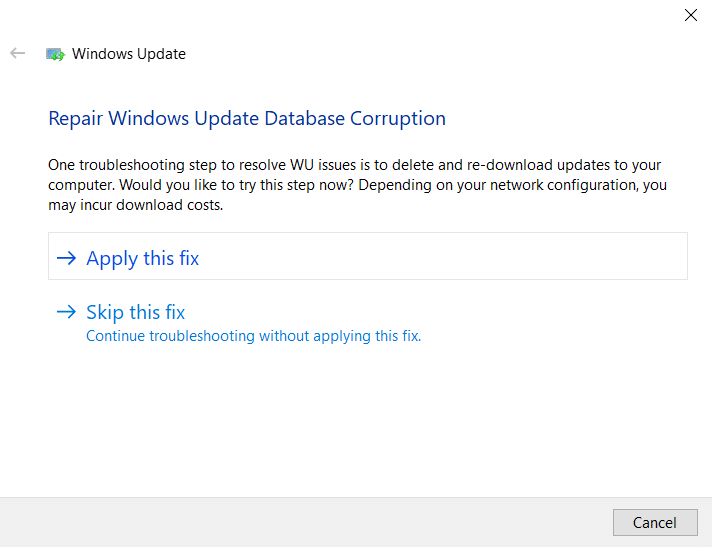
Task: Choose the Apply this fix option
Action: 368,256
